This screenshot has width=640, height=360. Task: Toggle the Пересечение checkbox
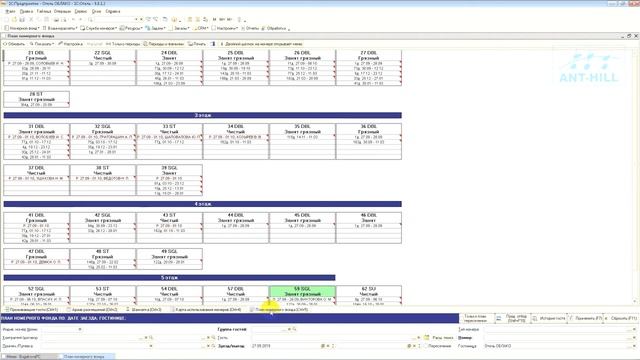(x=426, y=346)
